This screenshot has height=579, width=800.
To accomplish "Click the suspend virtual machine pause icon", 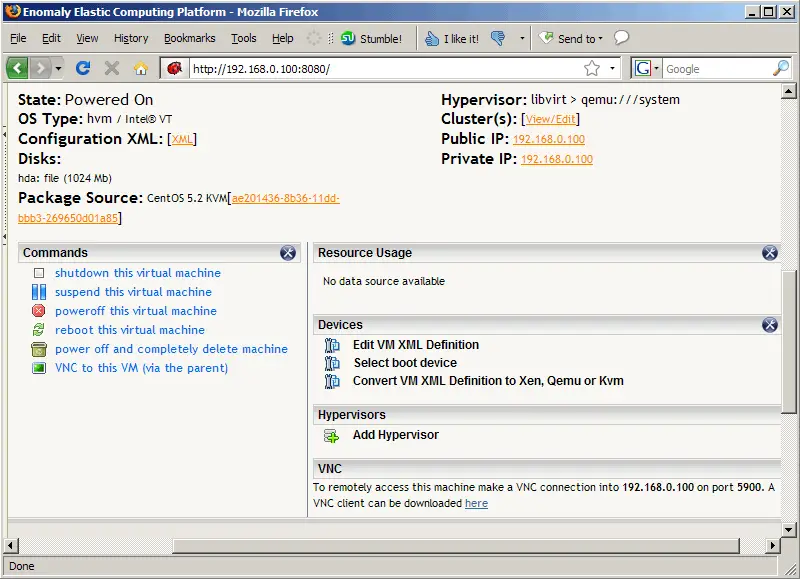I will pos(39,292).
